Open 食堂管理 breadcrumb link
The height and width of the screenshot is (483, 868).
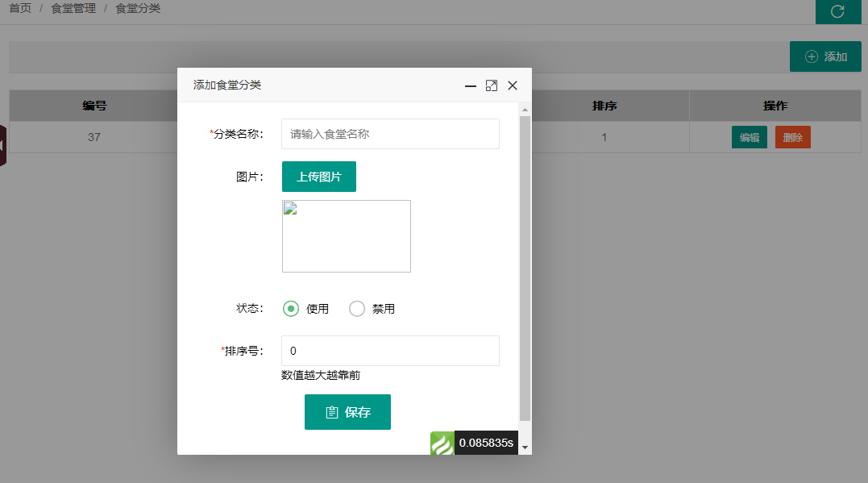[73, 8]
